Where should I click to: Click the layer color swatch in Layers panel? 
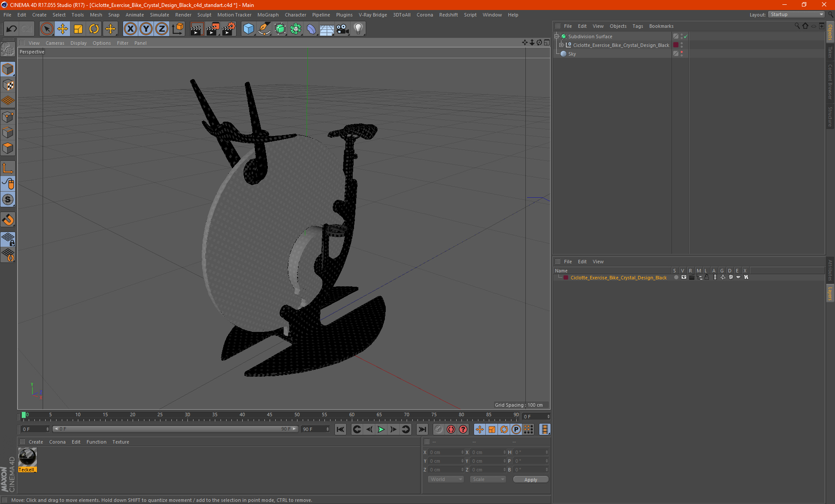coord(566,278)
